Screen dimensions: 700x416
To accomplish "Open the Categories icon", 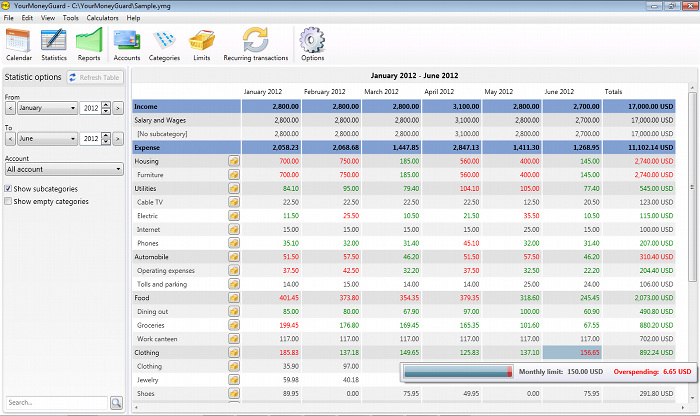I will pos(164,44).
